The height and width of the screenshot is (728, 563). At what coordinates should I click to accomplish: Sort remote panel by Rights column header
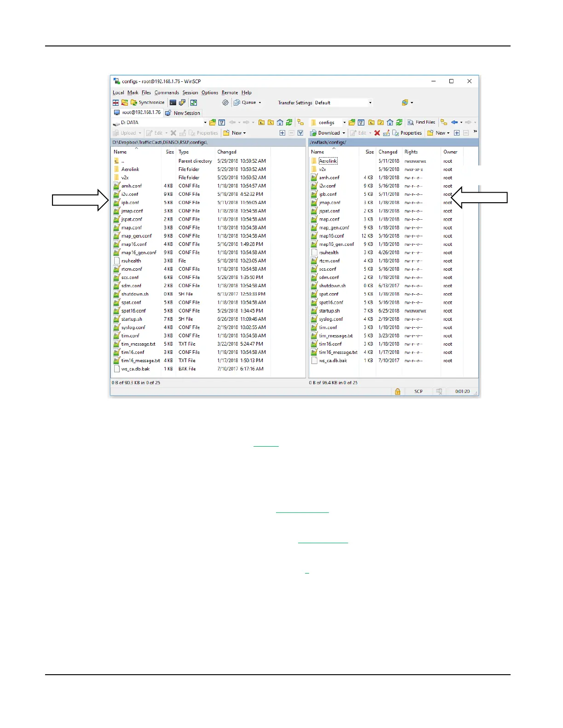(421, 152)
